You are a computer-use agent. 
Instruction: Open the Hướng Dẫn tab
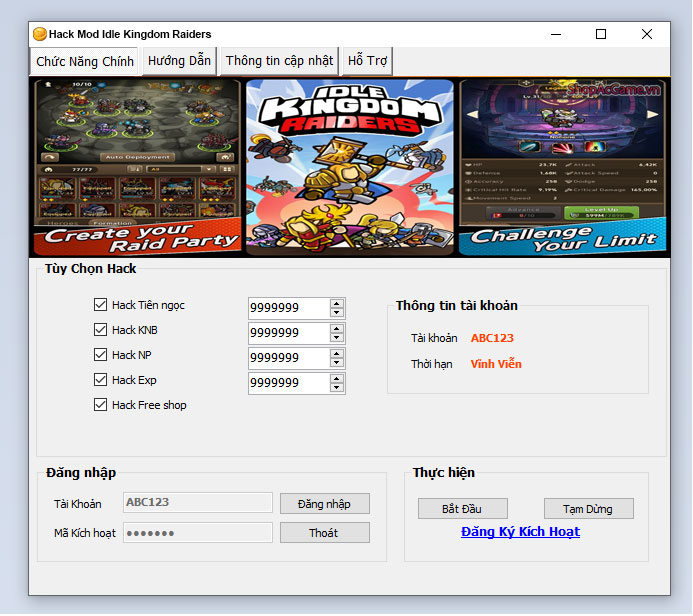click(x=179, y=61)
